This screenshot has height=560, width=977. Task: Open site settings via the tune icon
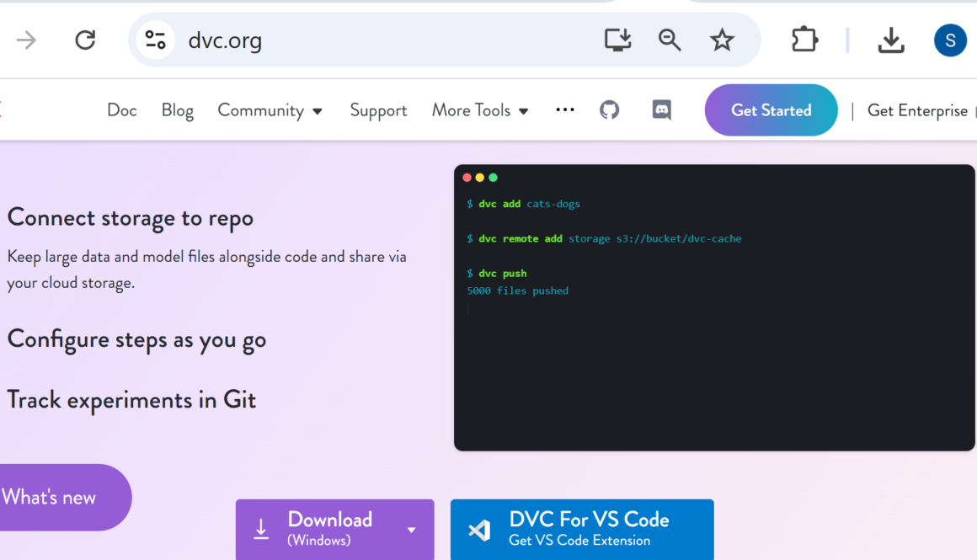[155, 40]
